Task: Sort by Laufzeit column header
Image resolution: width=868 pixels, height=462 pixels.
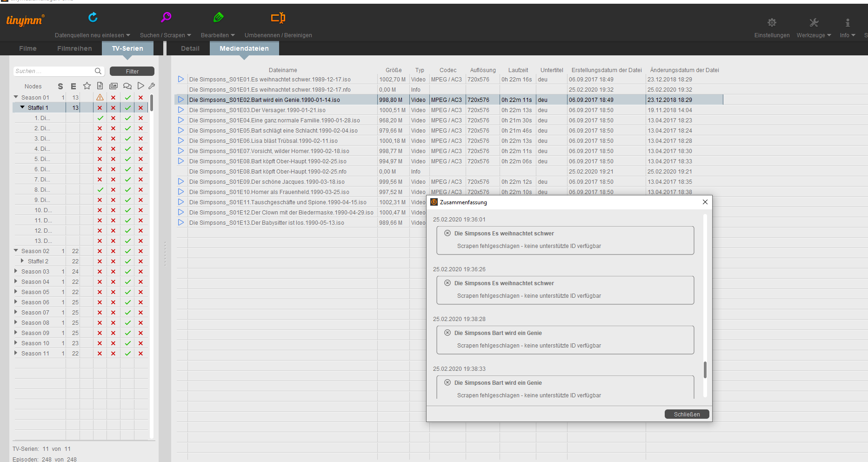Action: (518, 70)
